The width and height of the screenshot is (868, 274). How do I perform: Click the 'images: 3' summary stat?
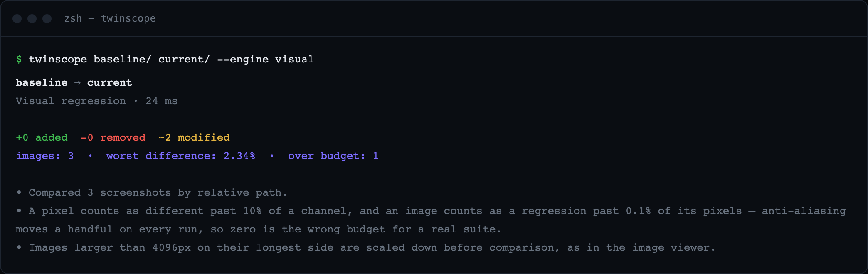click(45, 156)
